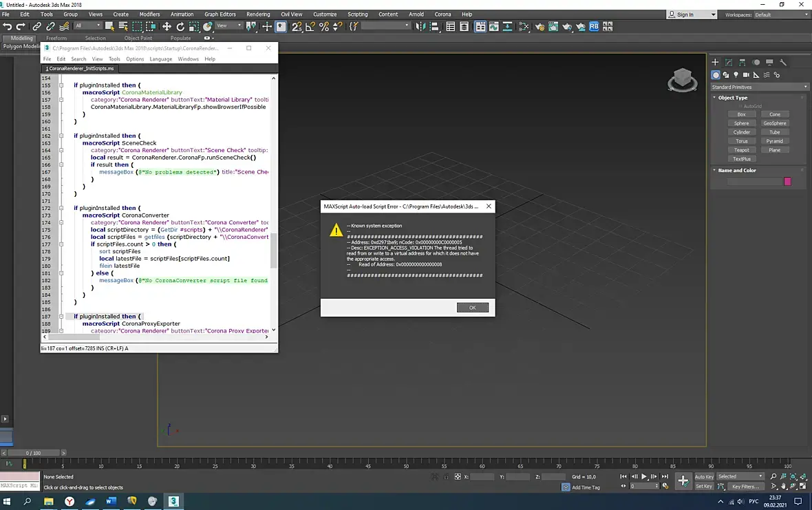
Task: Click the Cylinder object button
Action: pos(742,132)
